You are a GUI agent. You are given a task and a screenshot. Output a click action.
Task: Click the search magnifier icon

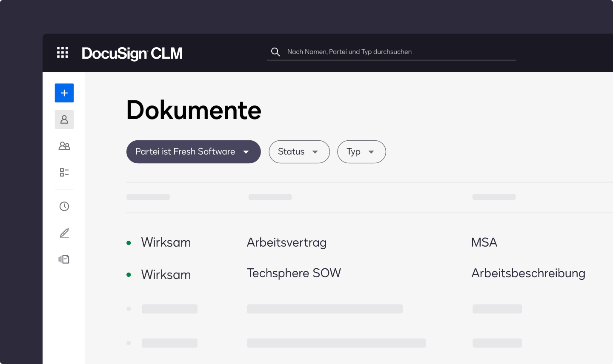click(x=275, y=52)
